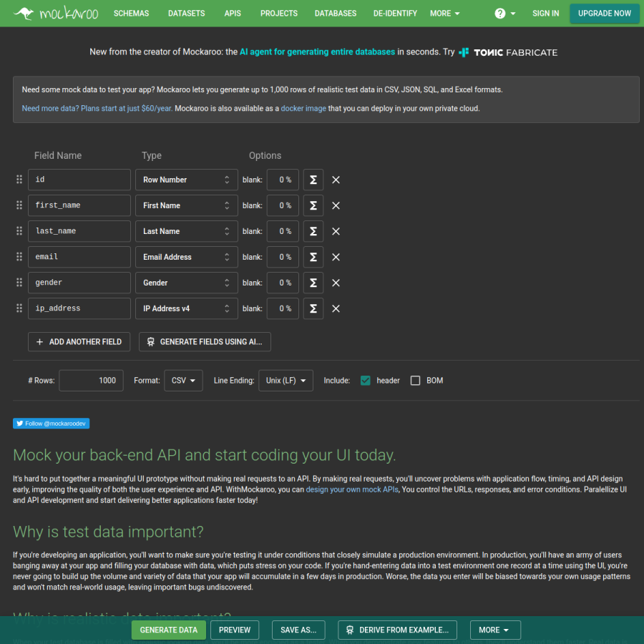Remove the last_name field row

(x=336, y=231)
